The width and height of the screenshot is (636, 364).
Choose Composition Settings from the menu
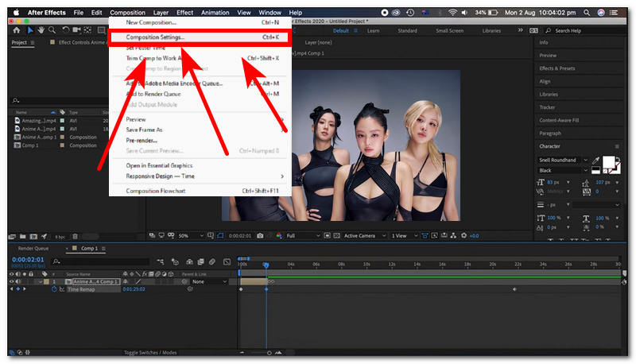coord(156,37)
